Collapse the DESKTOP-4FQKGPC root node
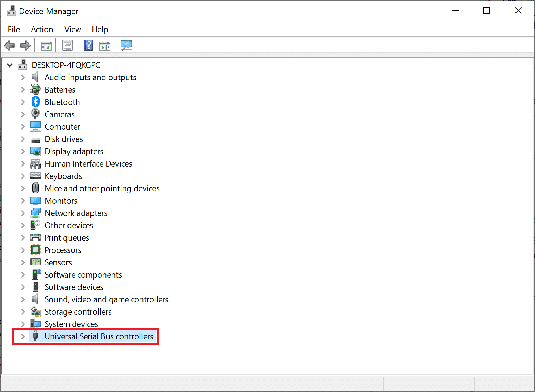535x392 pixels. (10, 65)
